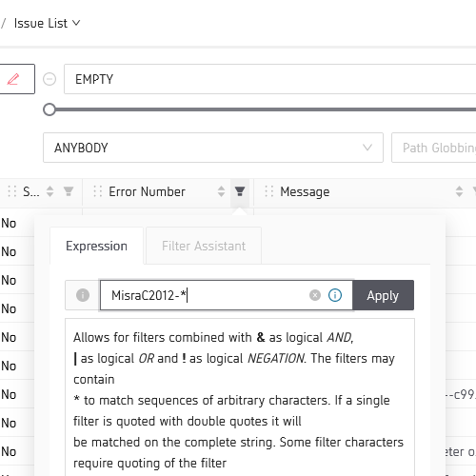The height and width of the screenshot is (476, 476).
Task: Sort the Message column arrows
Action: 459,191
